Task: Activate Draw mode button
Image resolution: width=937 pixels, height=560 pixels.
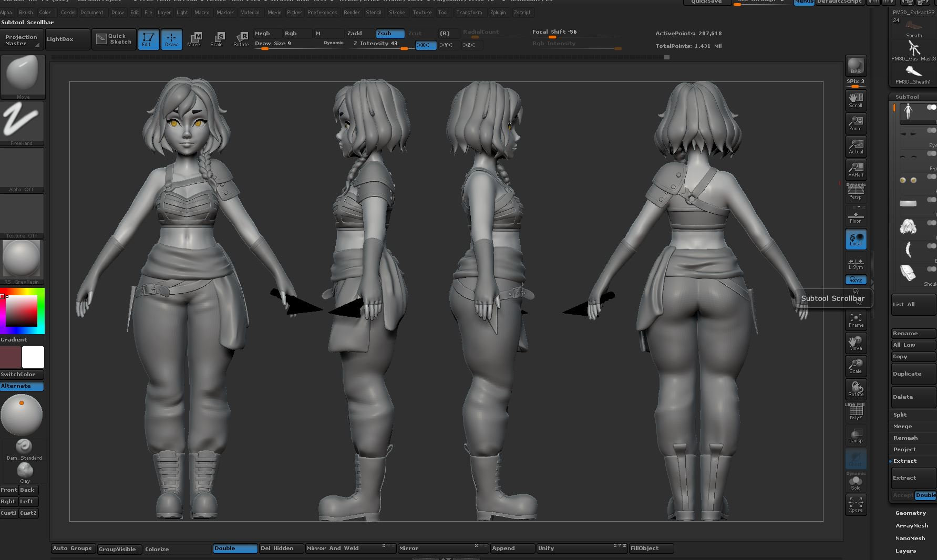Action: (171, 39)
